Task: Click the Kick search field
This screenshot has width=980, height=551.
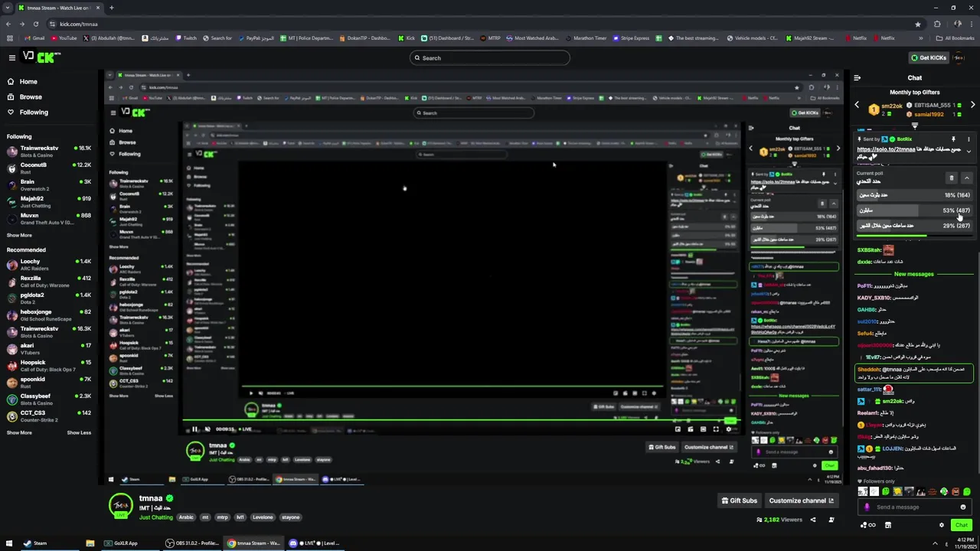Action: [490, 58]
